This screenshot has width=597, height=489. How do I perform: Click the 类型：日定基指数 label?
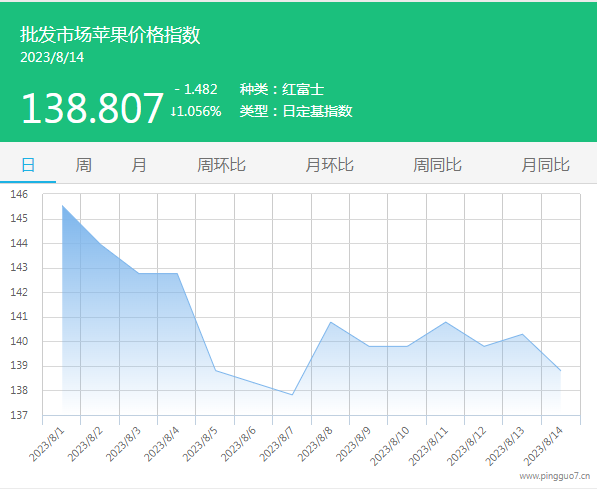pyautogui.click(x=296, y=111)
